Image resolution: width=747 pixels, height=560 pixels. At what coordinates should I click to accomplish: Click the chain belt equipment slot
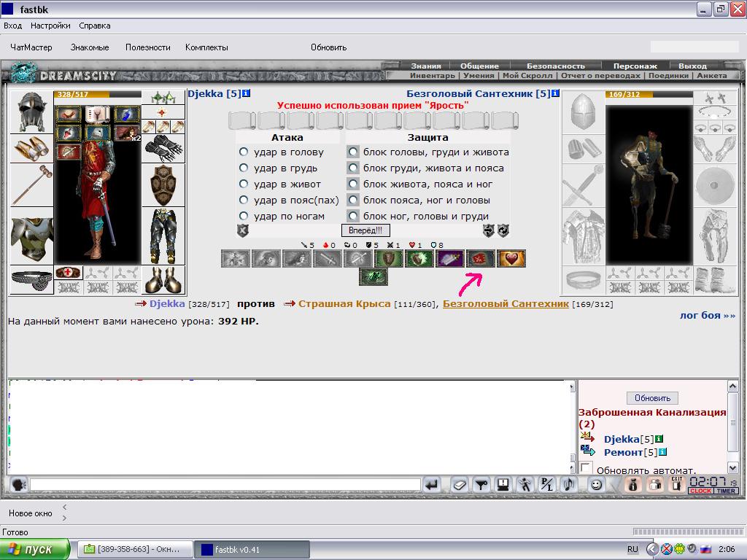(x=31, y=280)
